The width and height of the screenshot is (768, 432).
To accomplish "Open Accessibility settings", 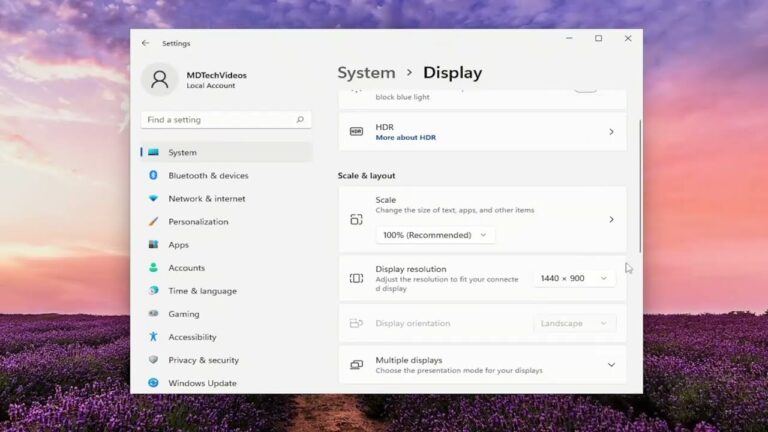I will [x=227, y=336].
